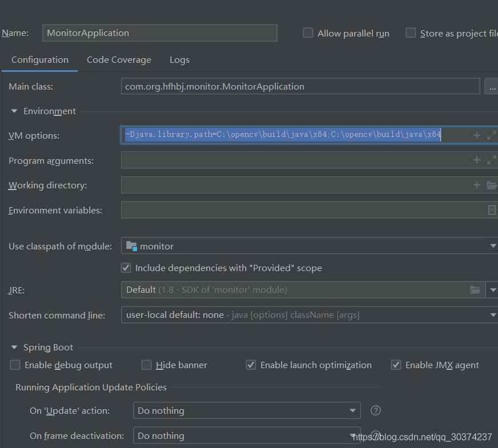
Task: Open Environment variables editor icon
Action: pyautogui.click(x=492, y=210)
